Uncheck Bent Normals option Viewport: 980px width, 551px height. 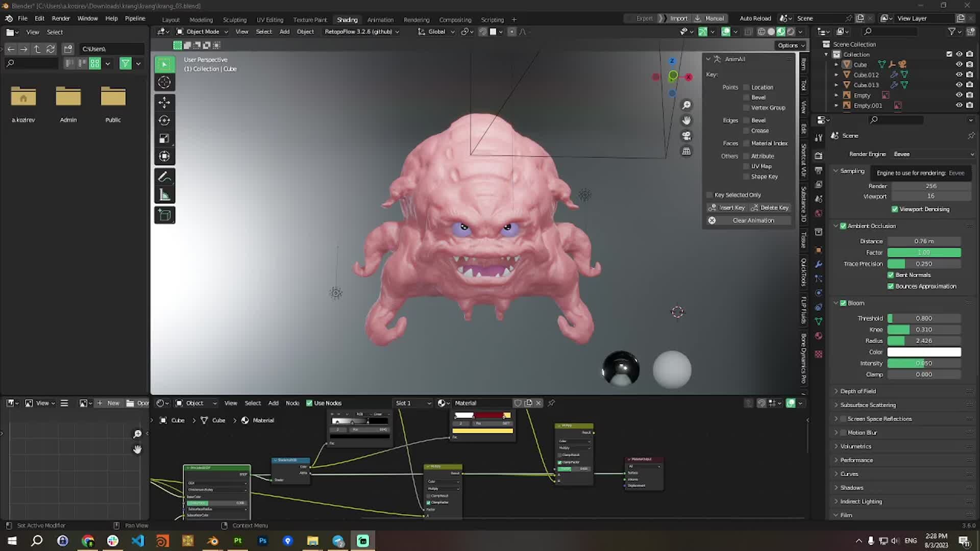(891, 275)
